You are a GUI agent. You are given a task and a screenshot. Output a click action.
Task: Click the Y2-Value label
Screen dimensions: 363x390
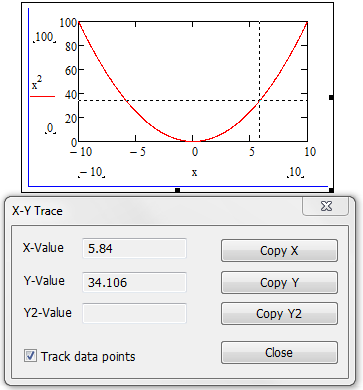(48, 313)
